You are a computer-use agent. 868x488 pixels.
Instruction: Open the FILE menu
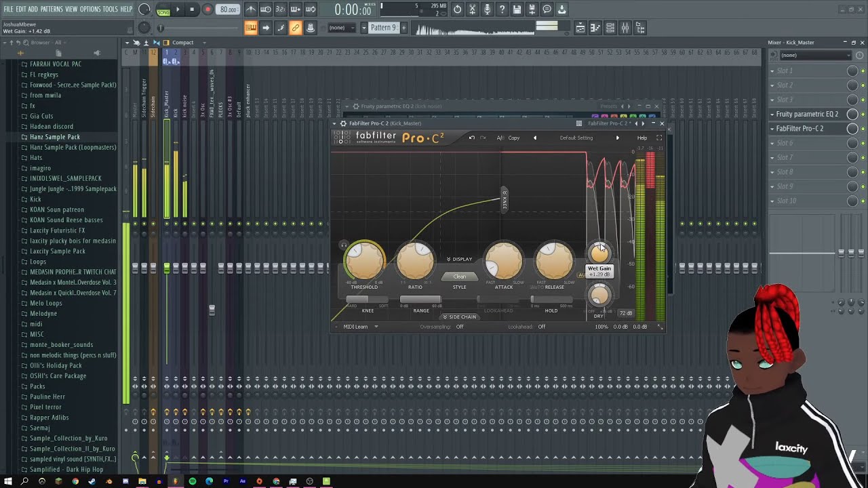(x=8, y=9)
